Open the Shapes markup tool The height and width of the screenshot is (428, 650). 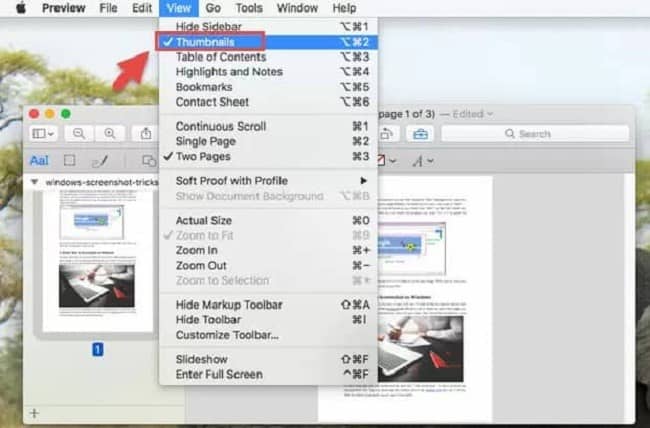[149, 160]
